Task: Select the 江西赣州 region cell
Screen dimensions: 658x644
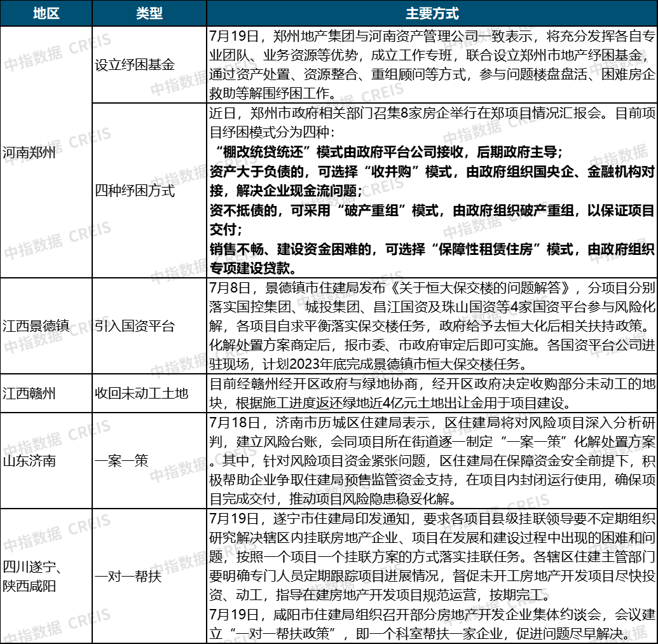Action: click(46, 393)
